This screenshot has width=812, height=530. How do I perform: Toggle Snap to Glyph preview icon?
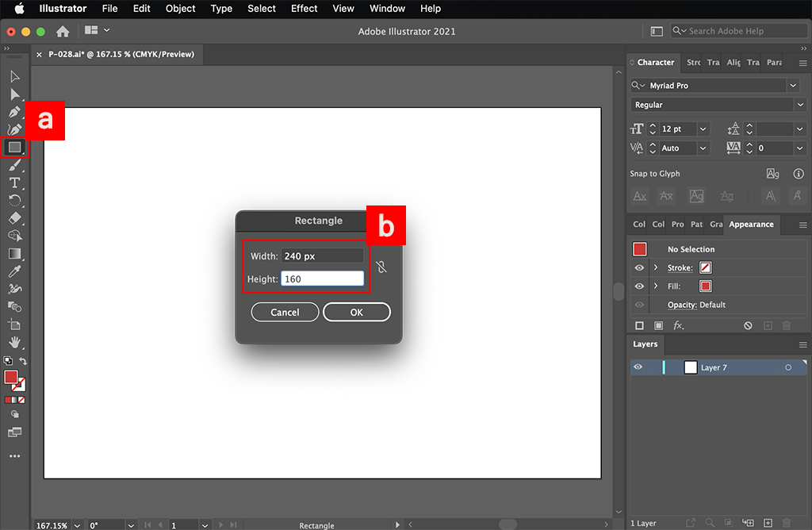coord(772,174)
